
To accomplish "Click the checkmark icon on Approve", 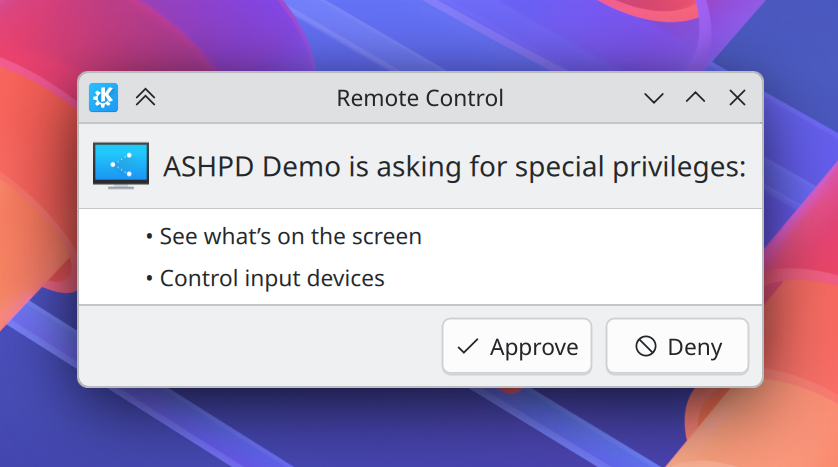I will click(467, 347).
